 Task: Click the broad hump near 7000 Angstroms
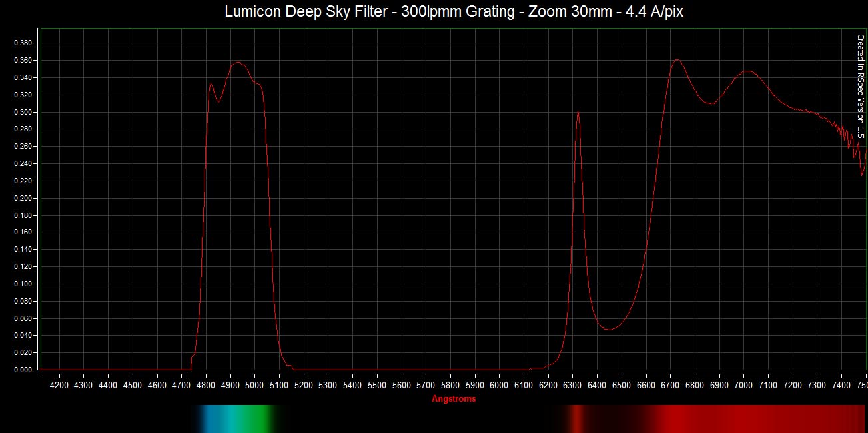tap(747, 71)
